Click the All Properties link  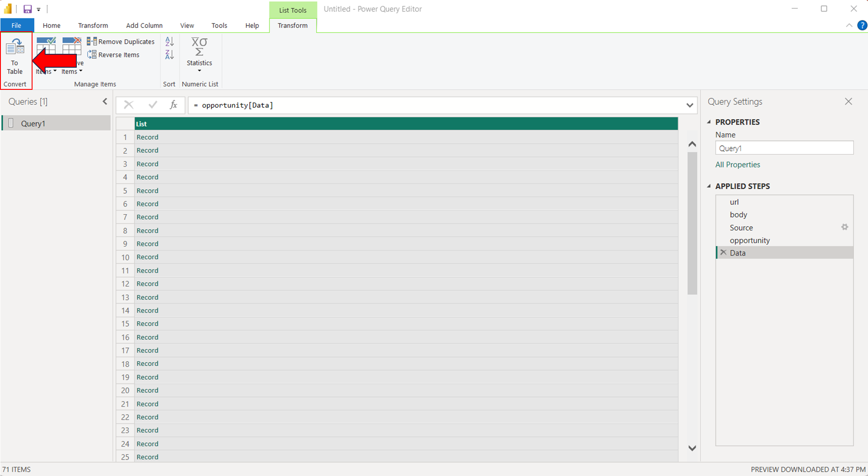737,164
